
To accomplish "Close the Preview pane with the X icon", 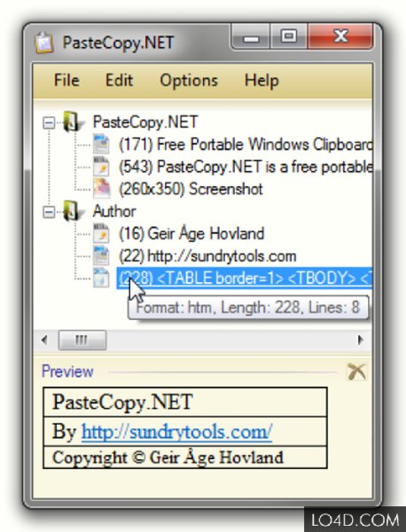I will coord(357,372).
